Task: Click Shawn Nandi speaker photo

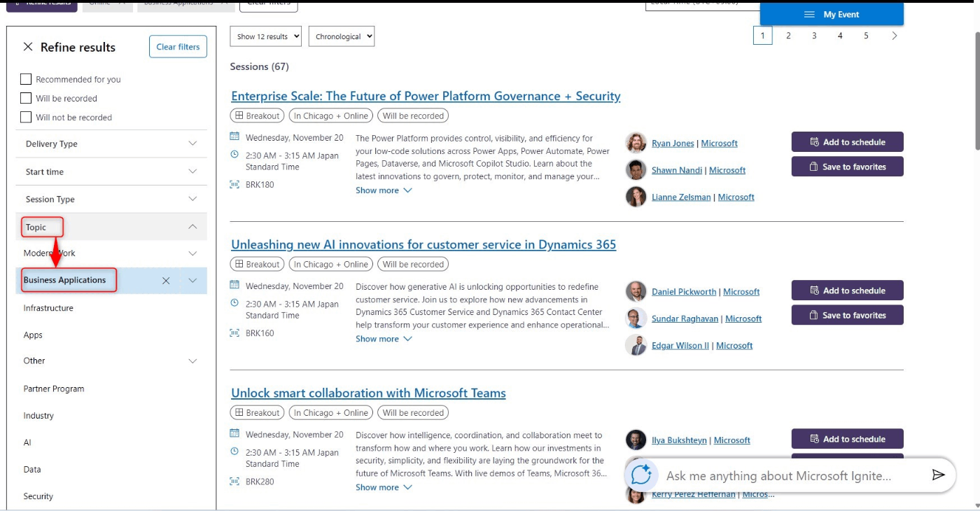Action: tap(636, 170)
